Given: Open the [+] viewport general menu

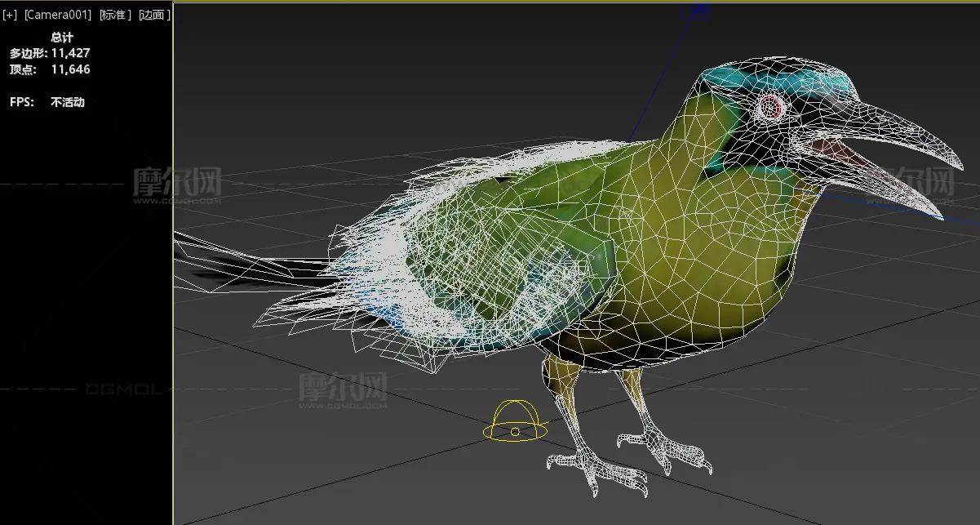Looking at the screenshot, I should 10,16.
